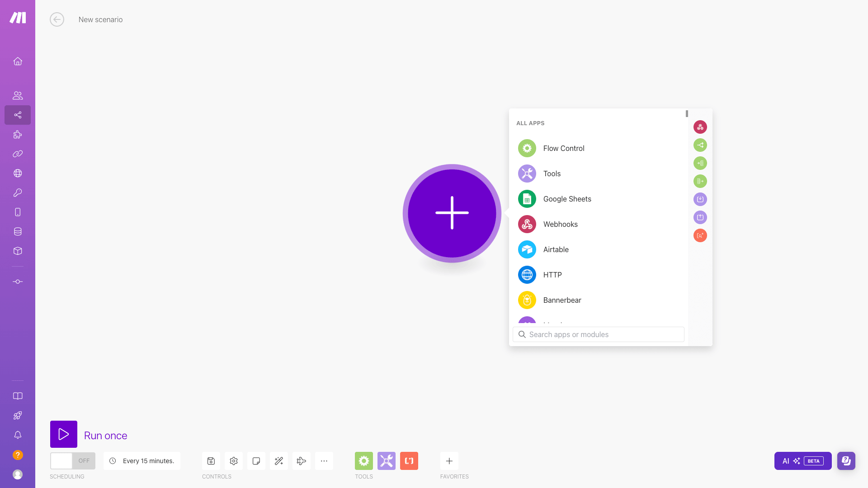Click the Tools app icon
Screen dimensions: 868x488
click(527, 174)
